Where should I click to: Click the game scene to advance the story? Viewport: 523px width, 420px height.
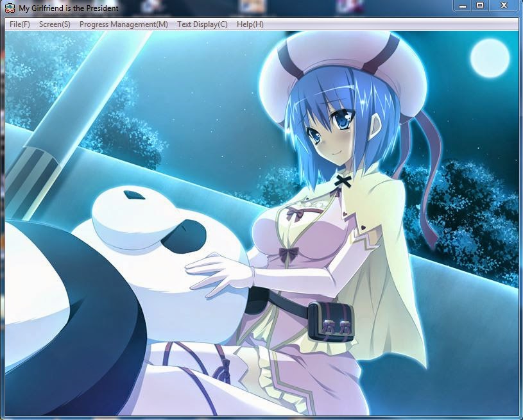[x=262, y=223]
